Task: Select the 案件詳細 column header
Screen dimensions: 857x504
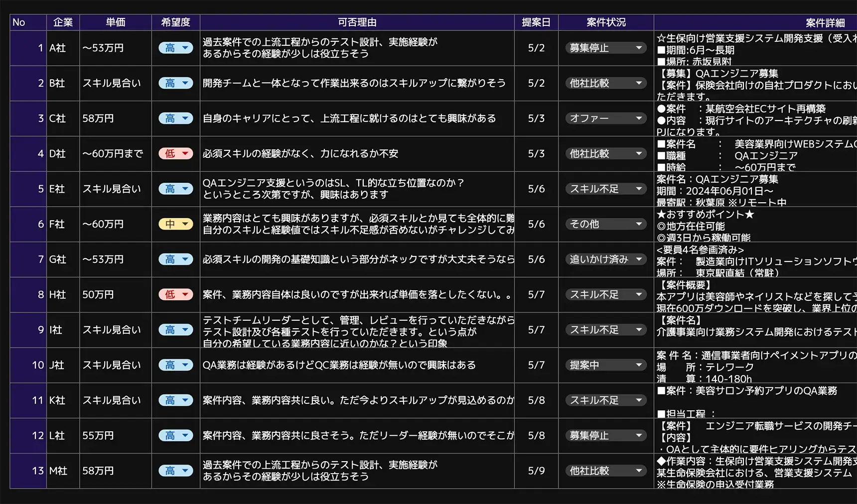Action: [x=755, y=22]
